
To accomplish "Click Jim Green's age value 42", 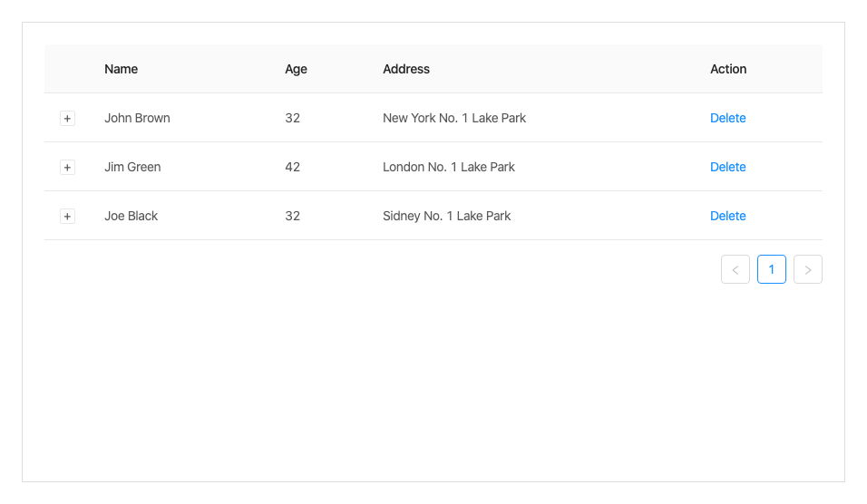I will pyautogui.click(x=292, y=167).
